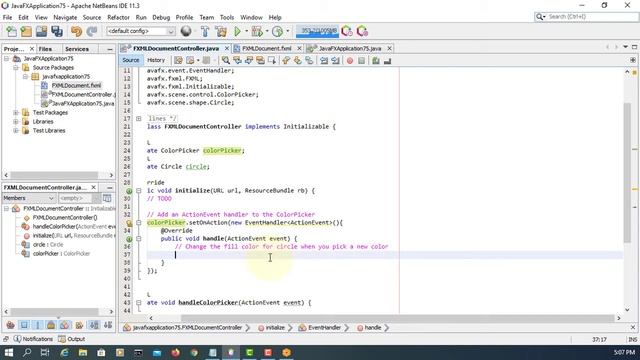Click the handle breadcrumb item
Image resolution: width=640 pixels, height=360 pixels.
369,327
